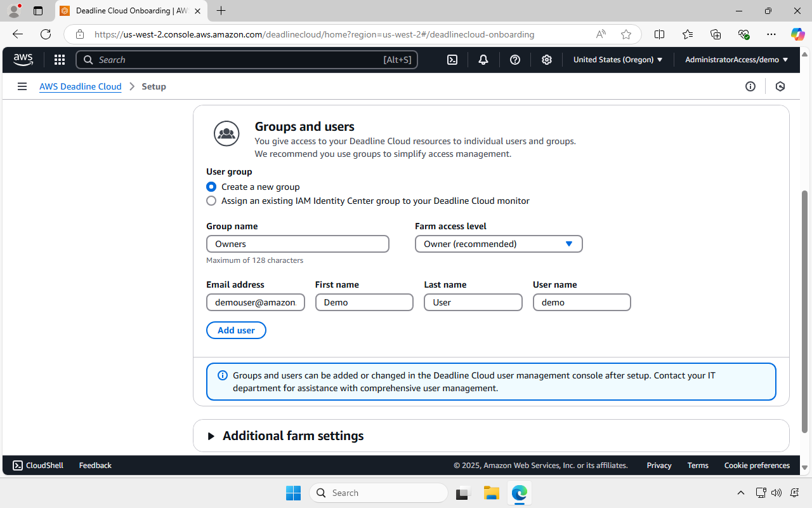812x508 pixels.
Task: Open the AdministratorAccess/demo account menu
Action: [735, 59]
